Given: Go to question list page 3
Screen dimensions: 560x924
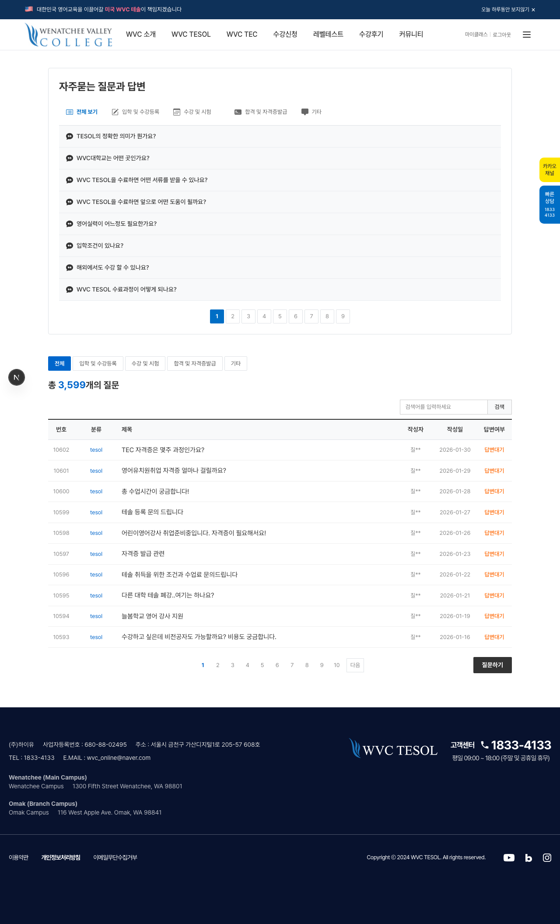Looking at the screenshot, I should click(x=233, y=665).
